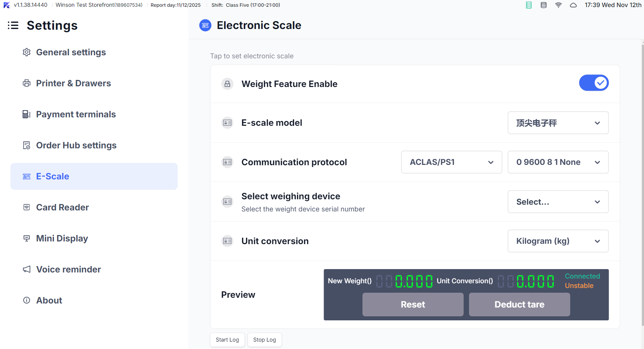This screenshot has width=644, height=349.
Task: Toggle the Weight Feature Enable switch
Action: coord(593,83)
